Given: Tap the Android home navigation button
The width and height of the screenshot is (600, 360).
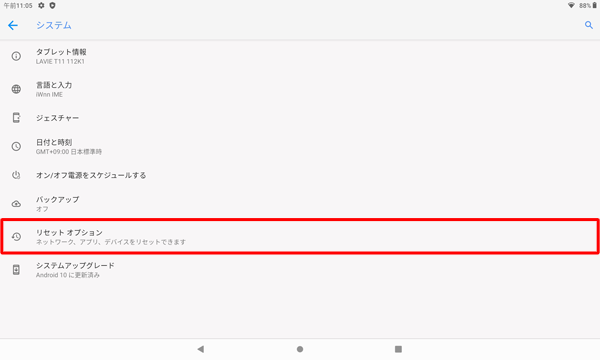Looking at the screenshot, I should [300, 349].
